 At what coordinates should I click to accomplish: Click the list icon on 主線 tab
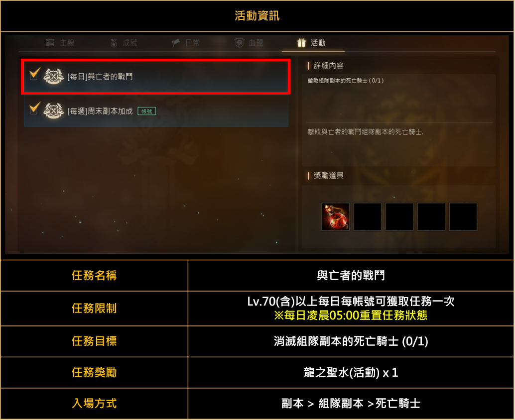click(x=50, y=43)
